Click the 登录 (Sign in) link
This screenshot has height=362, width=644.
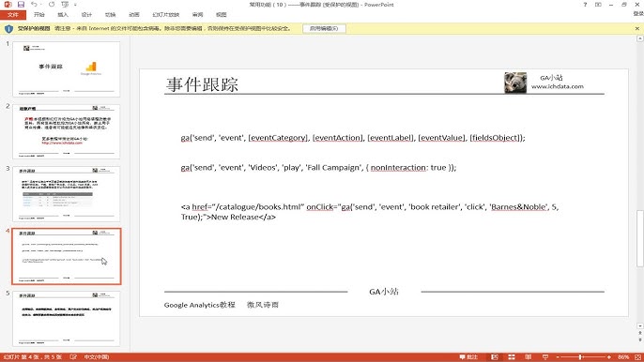pyautogui.click(x=638, y=14)
